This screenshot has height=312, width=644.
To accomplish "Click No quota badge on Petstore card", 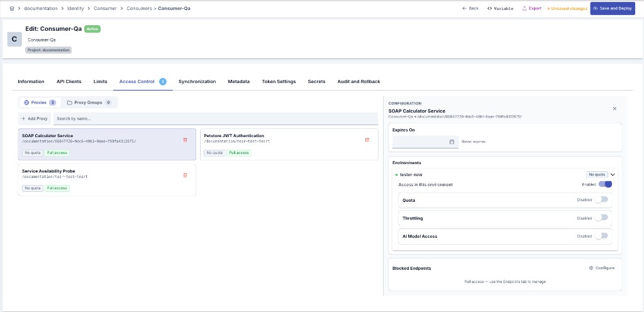I will (x=215, y=153).
